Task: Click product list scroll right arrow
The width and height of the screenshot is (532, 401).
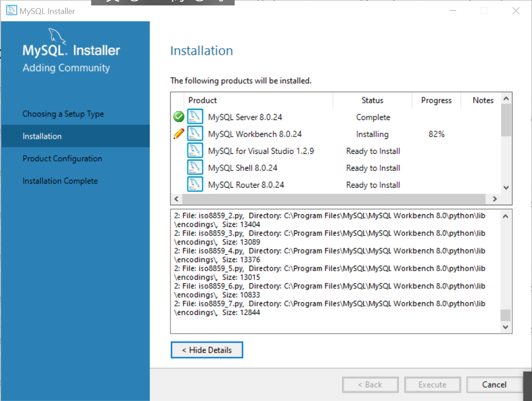Action: 495,199
